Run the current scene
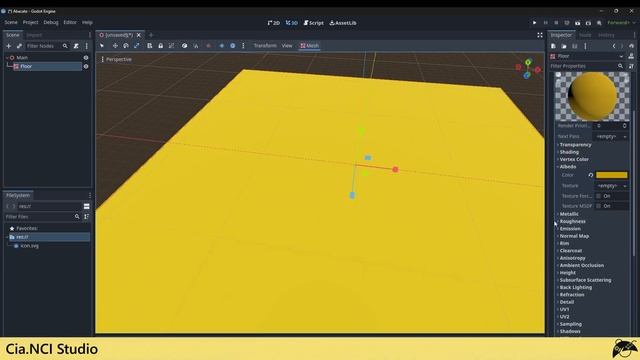Image resolution: width=640 pixels, height=360 pixels. tap(578, 23)
